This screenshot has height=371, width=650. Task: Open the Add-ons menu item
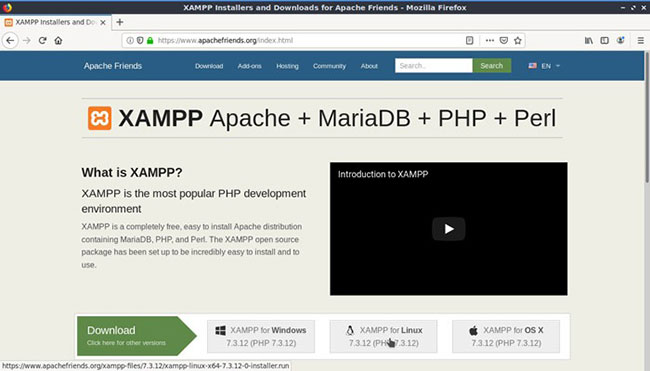pyautogui.click(x=250, y=66)
